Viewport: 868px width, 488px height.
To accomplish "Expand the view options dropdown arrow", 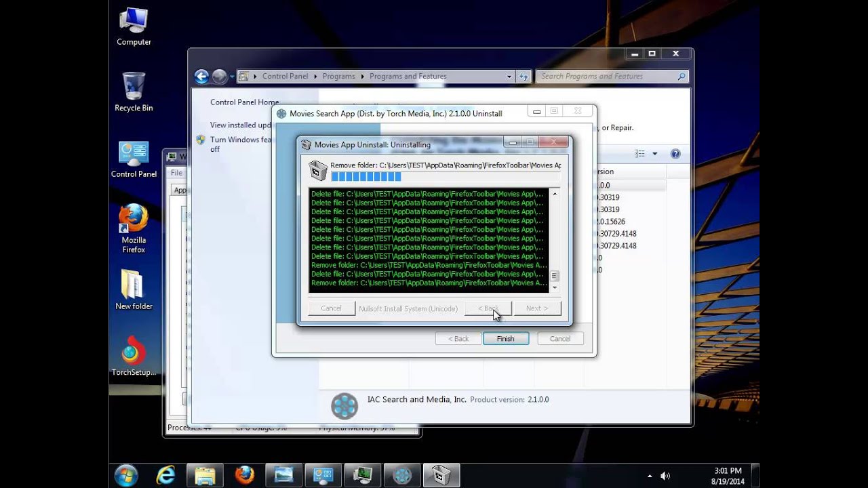I will 654,154.
